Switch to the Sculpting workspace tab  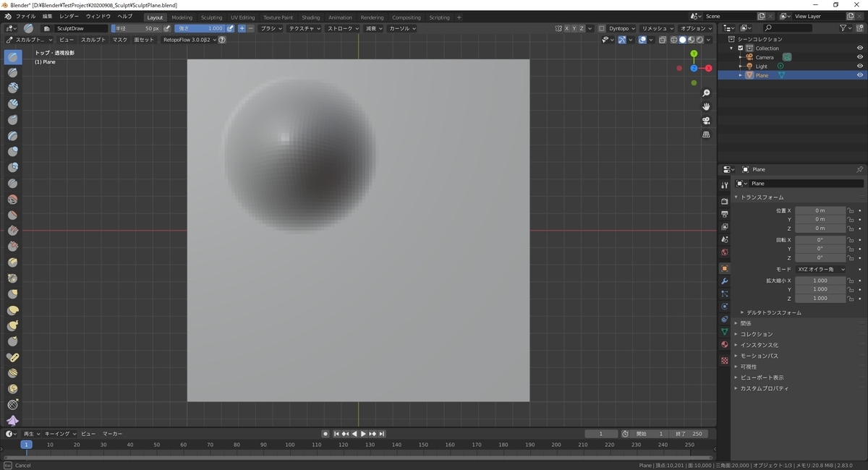click(211, 17)
